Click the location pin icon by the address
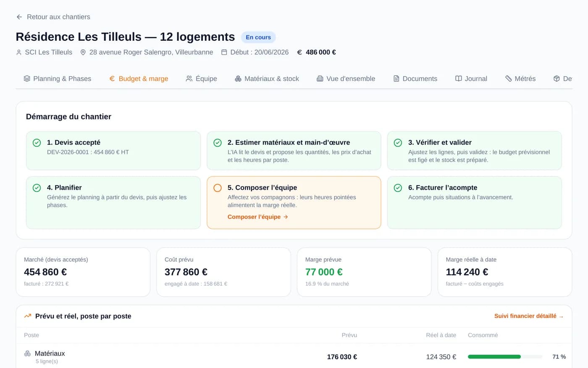 pyautogui.click(x=83, y=53)
